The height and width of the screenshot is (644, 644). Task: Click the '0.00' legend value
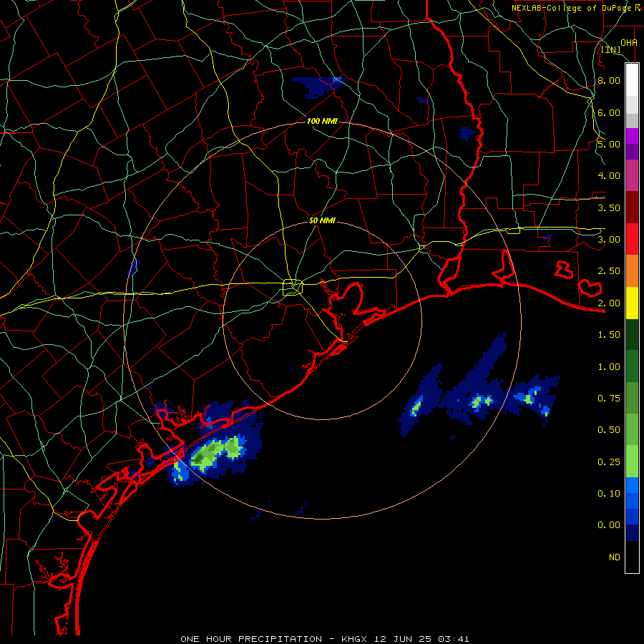click(609, 525)
